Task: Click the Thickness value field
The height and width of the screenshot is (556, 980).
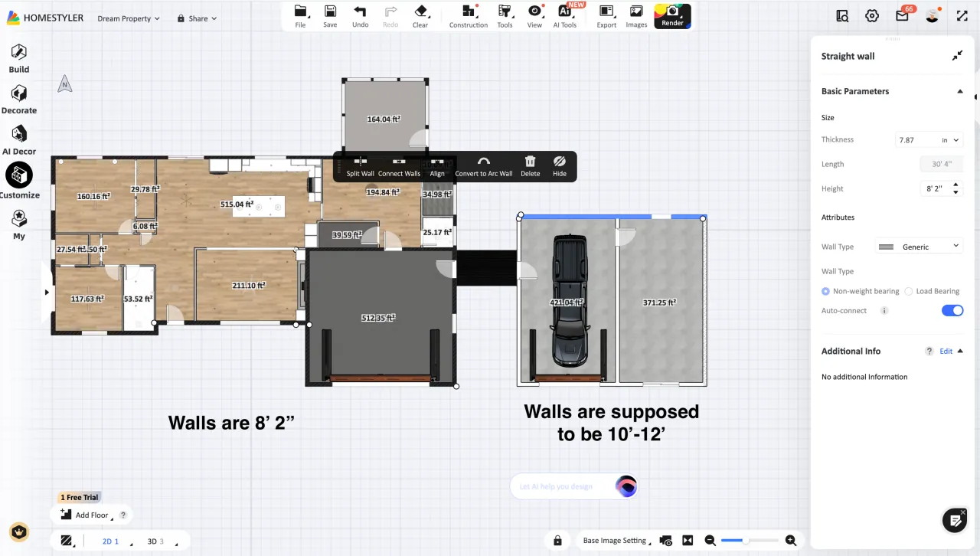Action: 916,140
